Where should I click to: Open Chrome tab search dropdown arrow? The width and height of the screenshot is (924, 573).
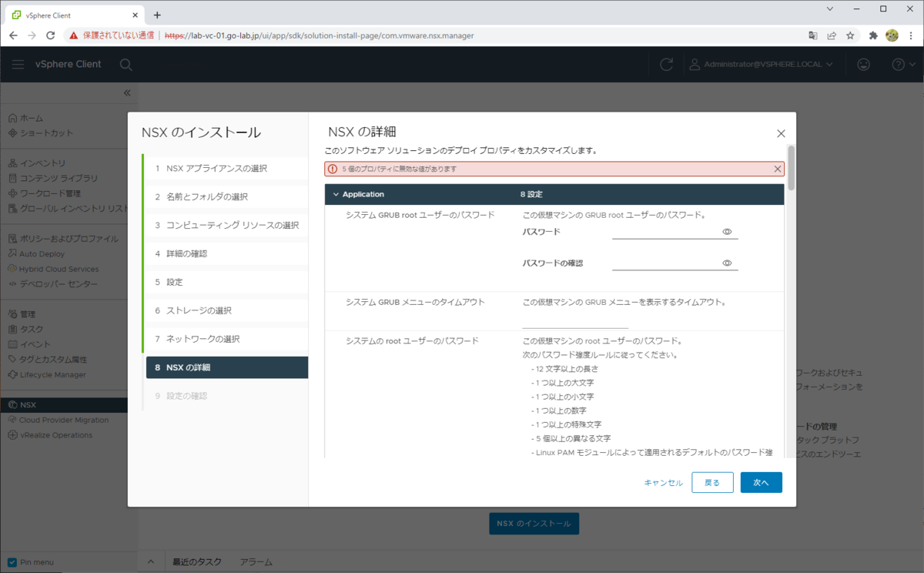829,8
